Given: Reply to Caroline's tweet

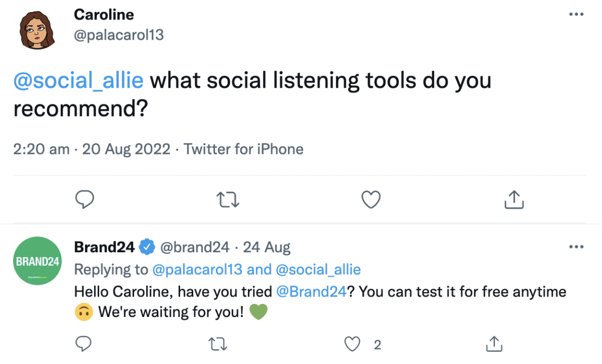Looking at the screenshot, I should coord(84,199).
